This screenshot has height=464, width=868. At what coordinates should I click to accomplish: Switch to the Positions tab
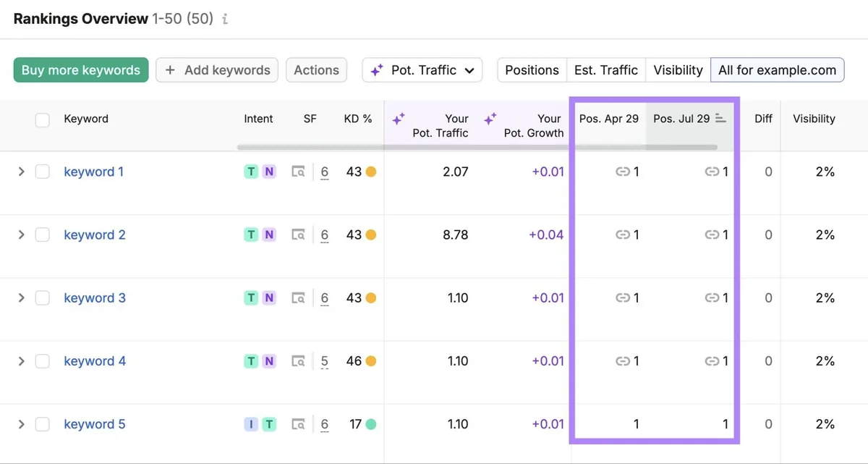pos(532,70)
